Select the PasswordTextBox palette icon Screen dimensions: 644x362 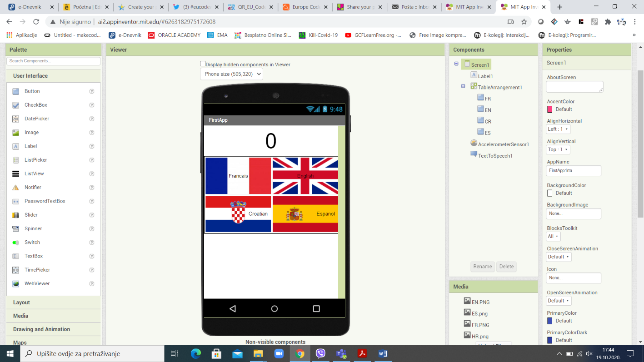(16, 201)
